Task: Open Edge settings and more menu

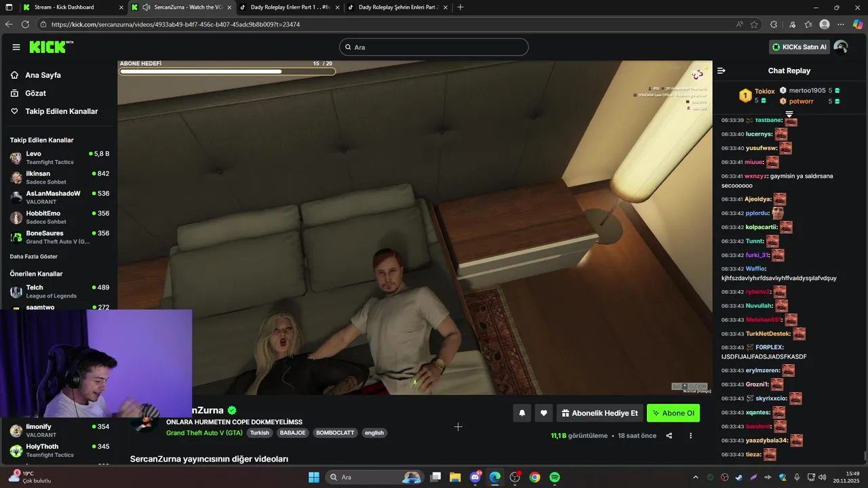Action: (842, 24)
